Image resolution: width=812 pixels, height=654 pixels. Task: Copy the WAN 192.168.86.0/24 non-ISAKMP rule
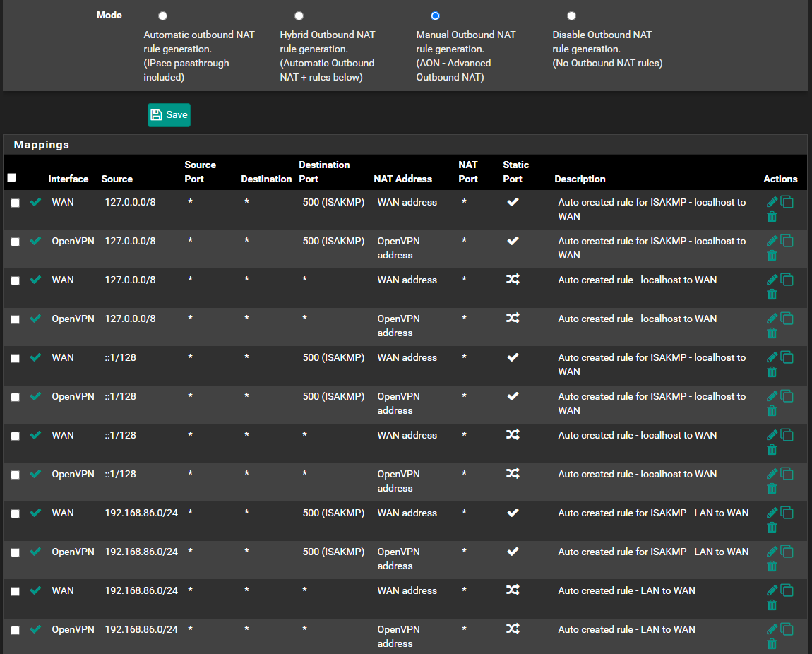[787, 590]
